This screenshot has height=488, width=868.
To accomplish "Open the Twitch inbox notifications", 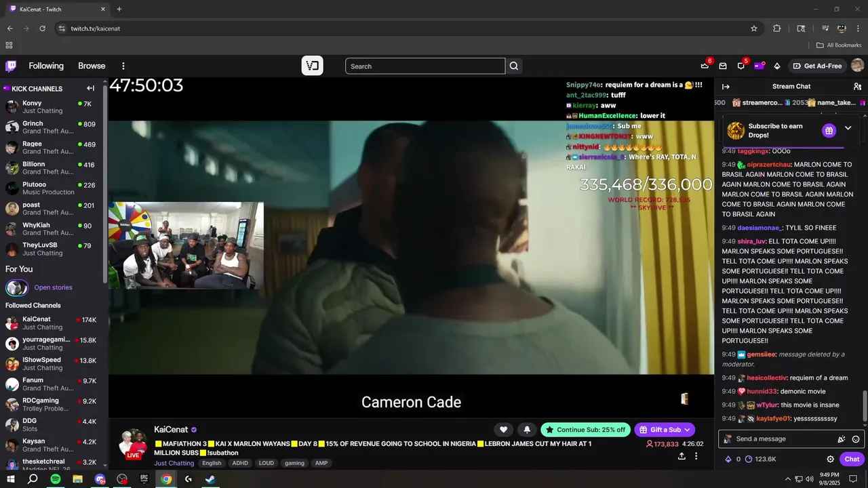I will click(x=723, y=66).
